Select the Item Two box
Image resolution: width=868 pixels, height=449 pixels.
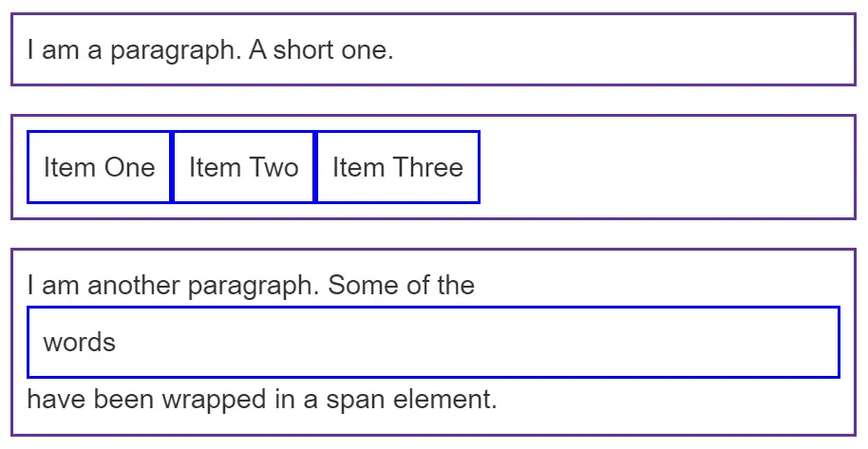(x=243, y=167)
